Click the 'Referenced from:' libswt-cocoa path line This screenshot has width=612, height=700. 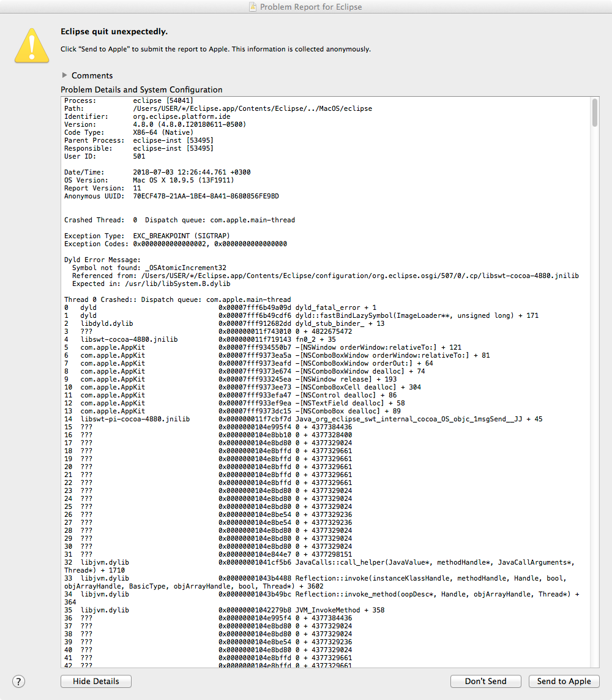pyautogui.click(x=326, y=276)
